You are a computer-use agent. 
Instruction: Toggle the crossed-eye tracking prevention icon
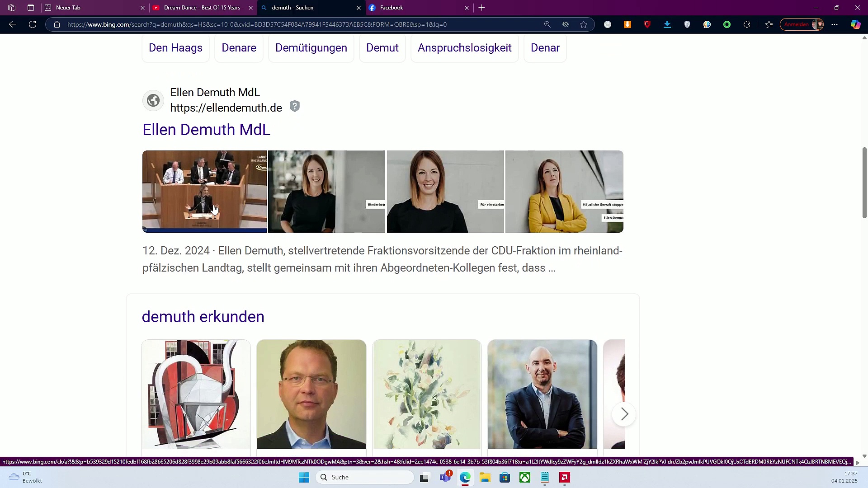pos(566,24)
